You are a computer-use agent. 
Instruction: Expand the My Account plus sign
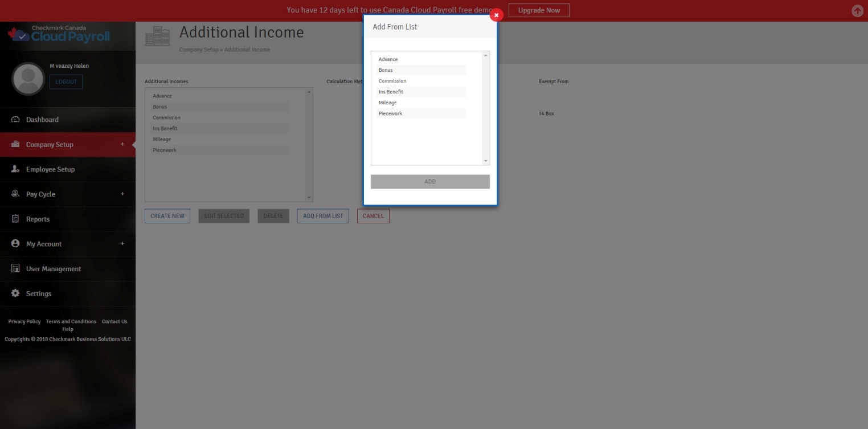coord(122,244)
